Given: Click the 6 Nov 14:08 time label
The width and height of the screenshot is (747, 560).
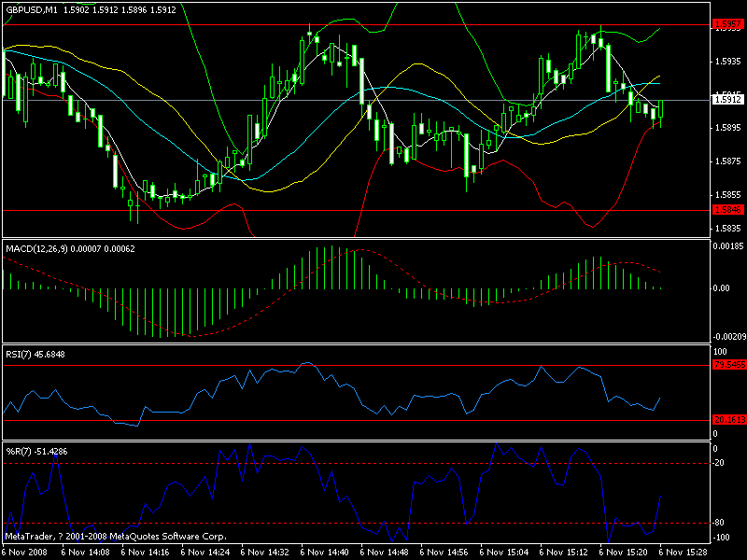Looking at the screenshot, I should tap(85, 553).
